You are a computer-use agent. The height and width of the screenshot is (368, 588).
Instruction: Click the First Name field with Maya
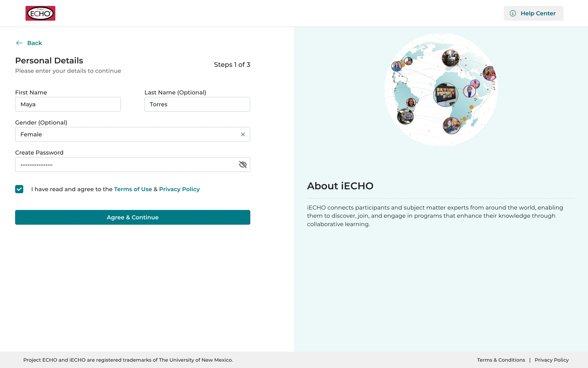pyautogui.click(x=68, y=104)
